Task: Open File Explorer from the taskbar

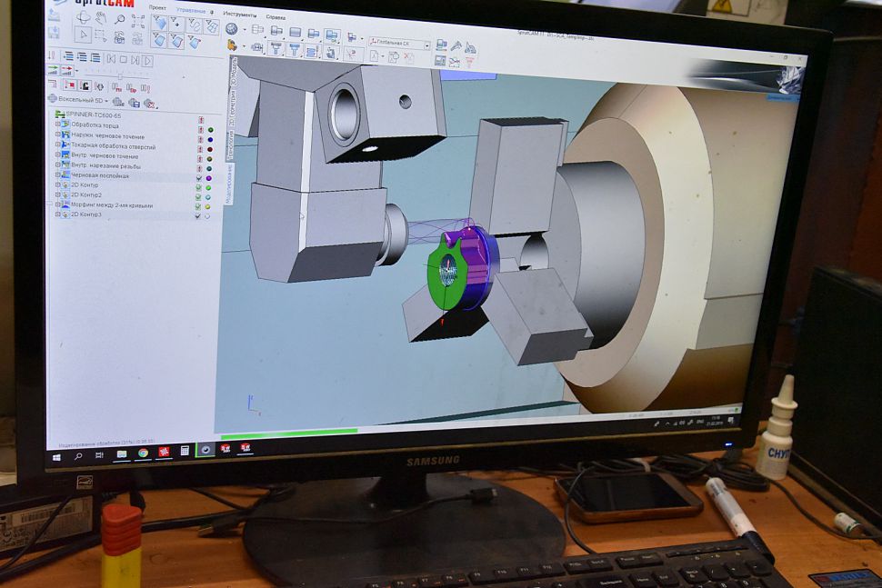Action: (x=122, y=454)
